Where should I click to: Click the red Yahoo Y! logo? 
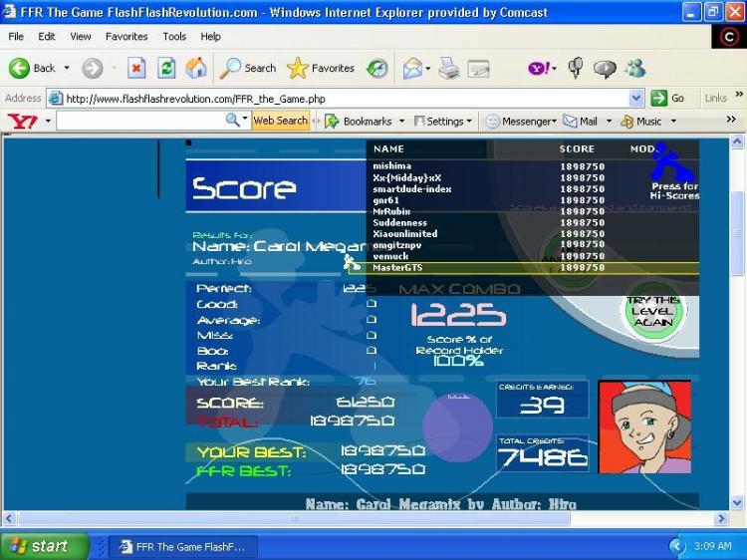pos(22,121)
